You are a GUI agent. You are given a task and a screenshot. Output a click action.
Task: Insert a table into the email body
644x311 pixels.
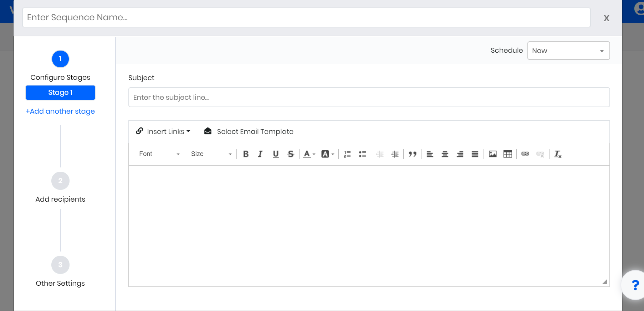pyautogui.click(x=508, y=154)
